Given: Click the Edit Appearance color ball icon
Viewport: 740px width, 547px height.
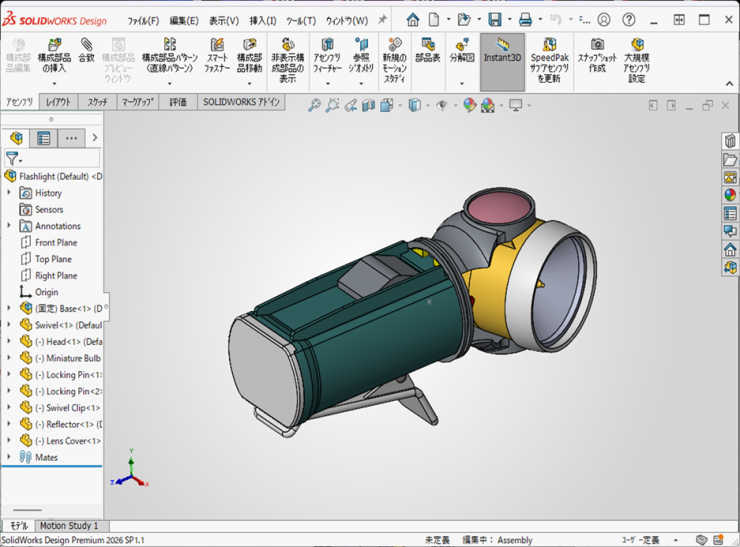Looking at the screenshot, I should pos(469,105).
